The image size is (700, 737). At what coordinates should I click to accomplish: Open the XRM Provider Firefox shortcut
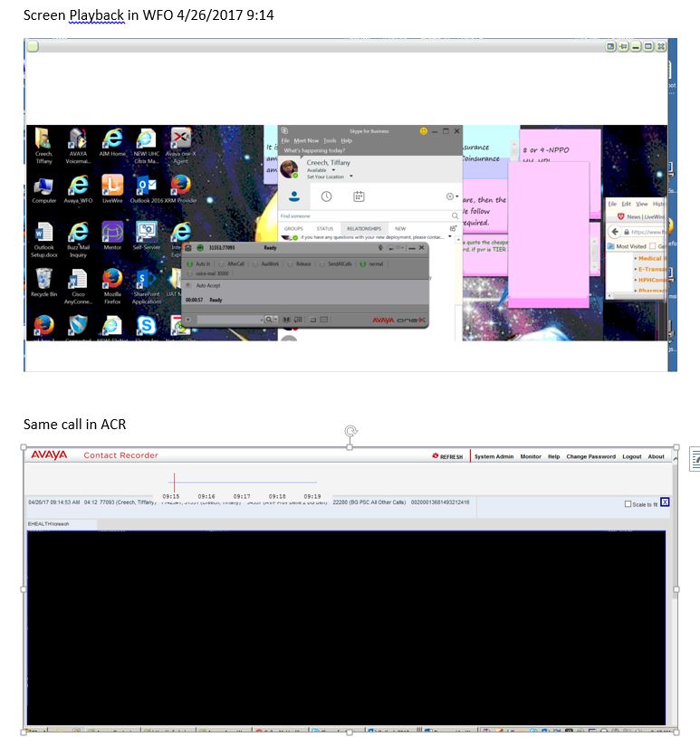tap(180, 189)
